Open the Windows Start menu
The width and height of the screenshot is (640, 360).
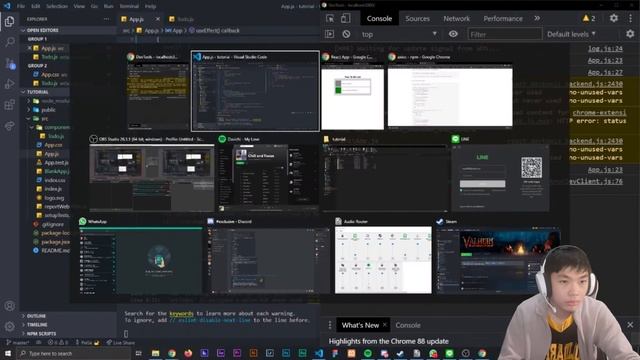tap(8, 353)
